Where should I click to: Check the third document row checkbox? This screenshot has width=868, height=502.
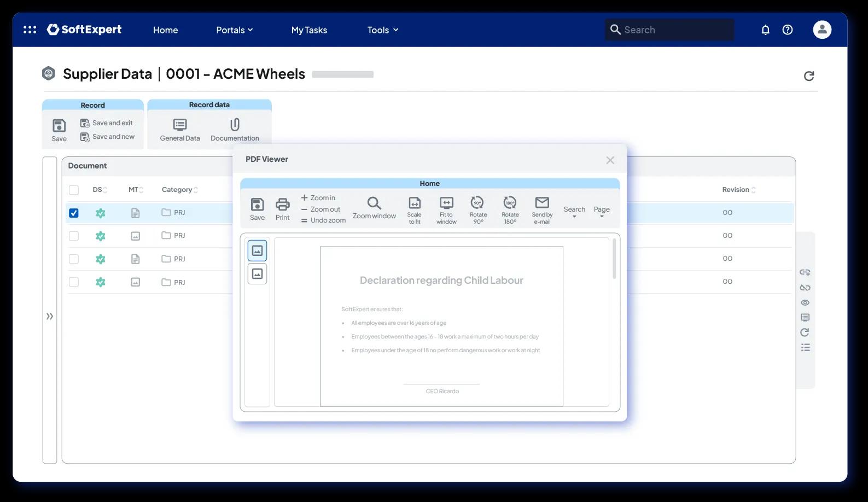point(74,259)
